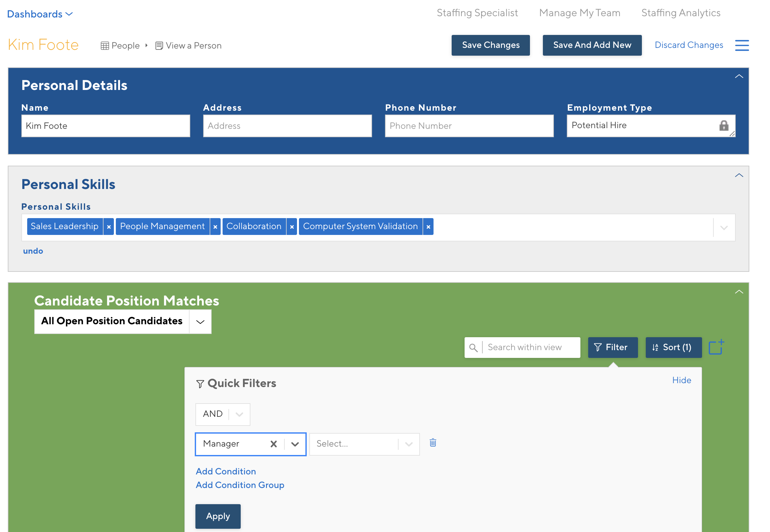Click the View a Person breadcrumb
Viewport: 770px width, 532px height.
tap(193, 46)
